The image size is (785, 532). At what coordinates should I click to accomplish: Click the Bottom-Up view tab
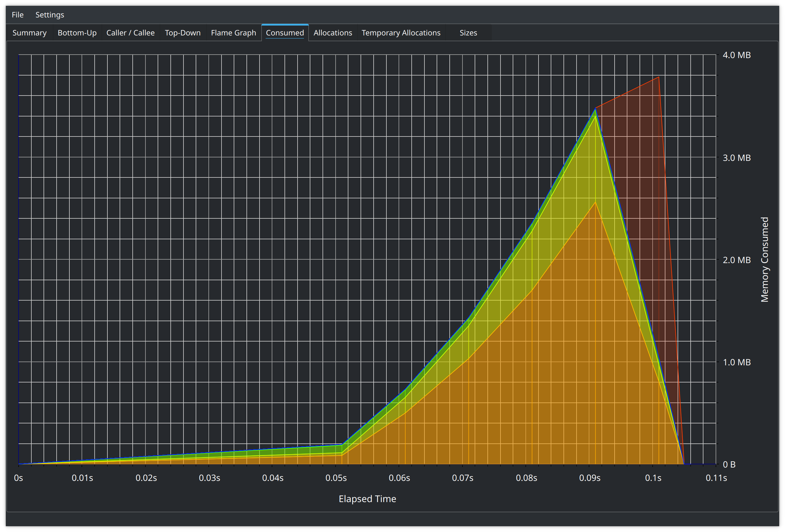77,33
